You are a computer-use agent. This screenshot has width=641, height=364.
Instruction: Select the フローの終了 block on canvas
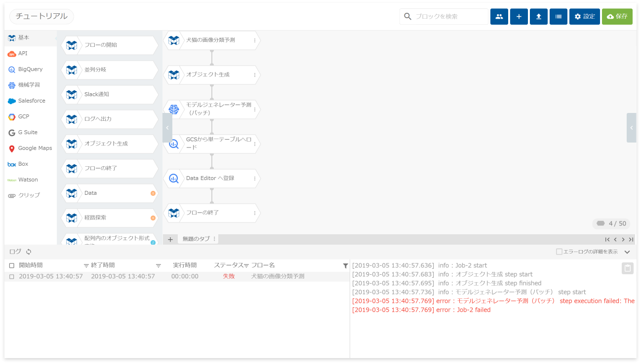(212, 213)
